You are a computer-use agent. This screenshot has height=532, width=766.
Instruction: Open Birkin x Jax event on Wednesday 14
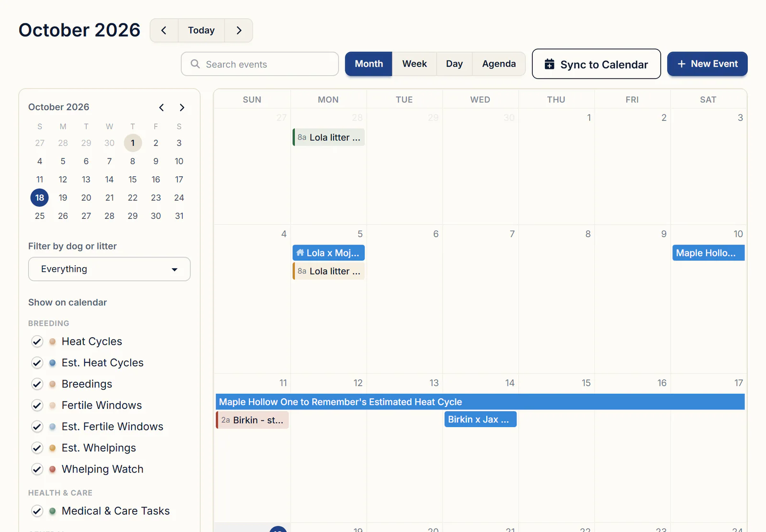tap(480, 419)
